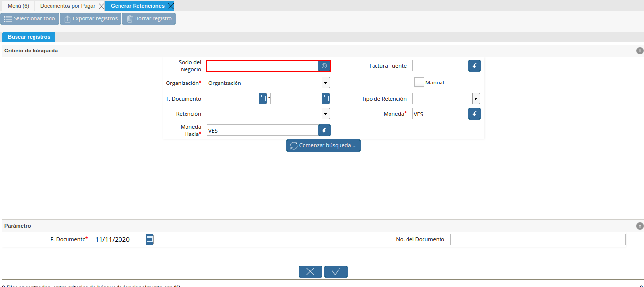Open F. Documento end date calendar
Viewport: 644px width, 287px height.
(326, 98)
